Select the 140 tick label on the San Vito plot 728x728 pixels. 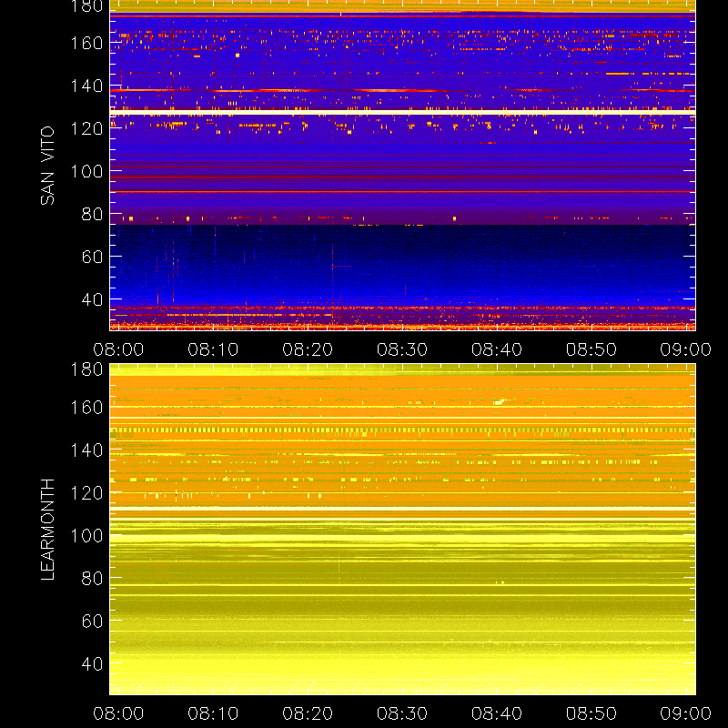86,86
